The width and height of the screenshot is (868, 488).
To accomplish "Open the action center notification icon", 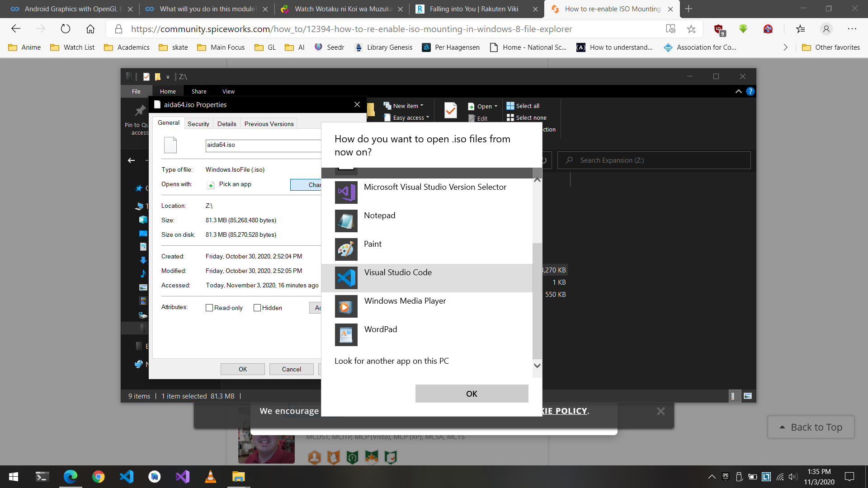I will coord(849,477).
